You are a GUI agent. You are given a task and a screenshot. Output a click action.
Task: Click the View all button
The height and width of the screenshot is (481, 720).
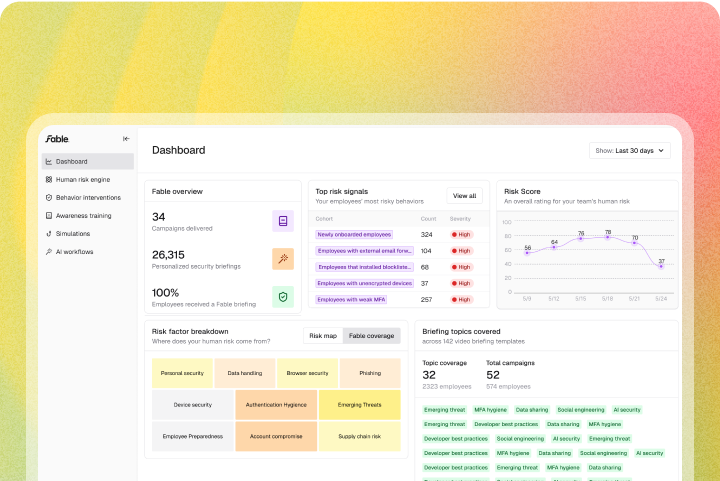[x=465, y=196]
